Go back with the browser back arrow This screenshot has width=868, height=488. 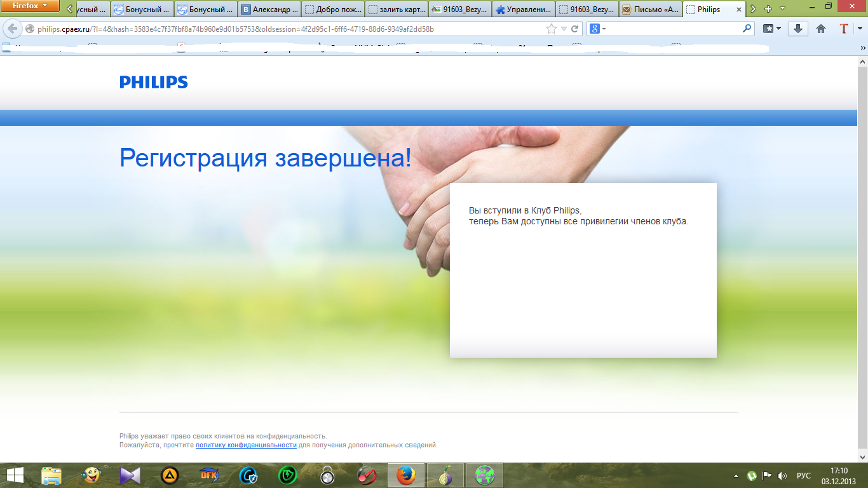point(12,29)
